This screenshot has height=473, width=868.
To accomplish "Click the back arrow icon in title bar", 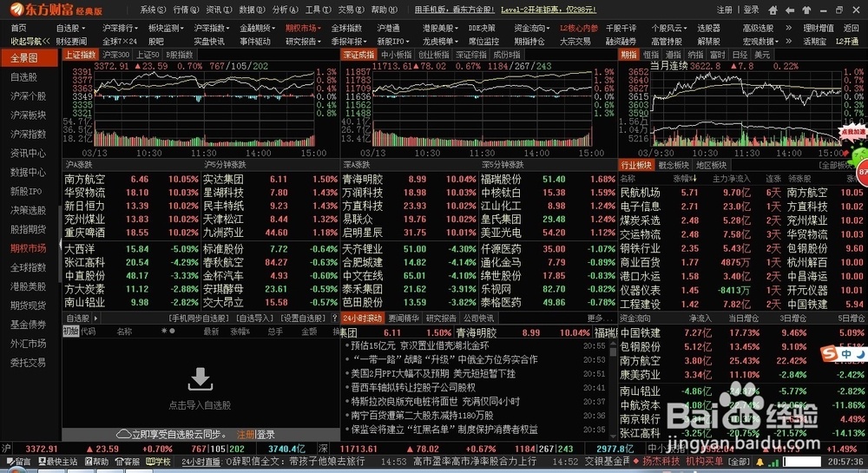I will point(790,10).
